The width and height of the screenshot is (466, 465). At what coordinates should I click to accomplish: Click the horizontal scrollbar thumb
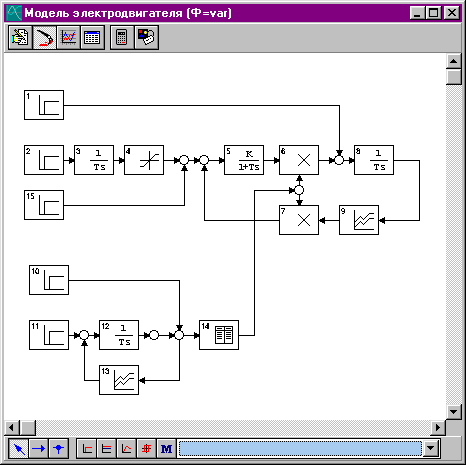(28, 427)
